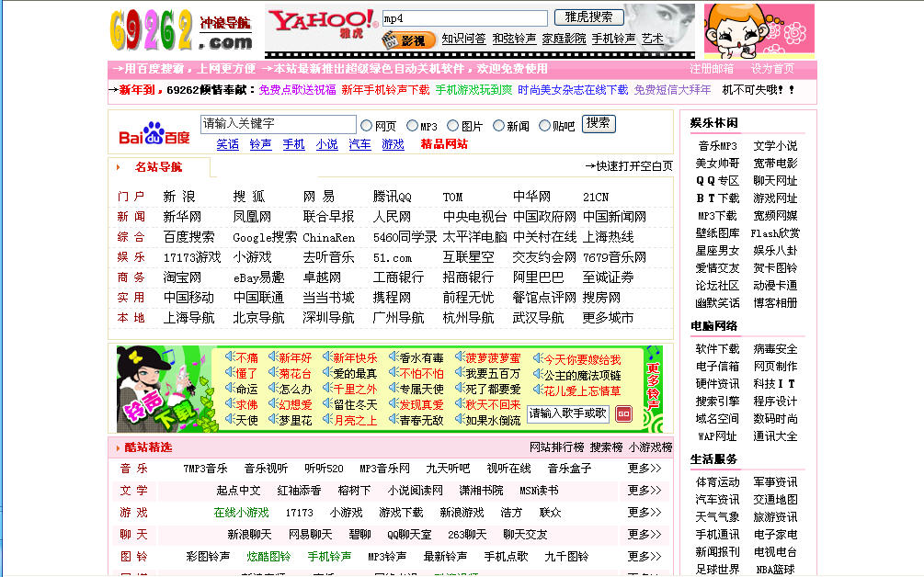Open the 69262.com site logo
924x577 pixels.
click(181, 29)
